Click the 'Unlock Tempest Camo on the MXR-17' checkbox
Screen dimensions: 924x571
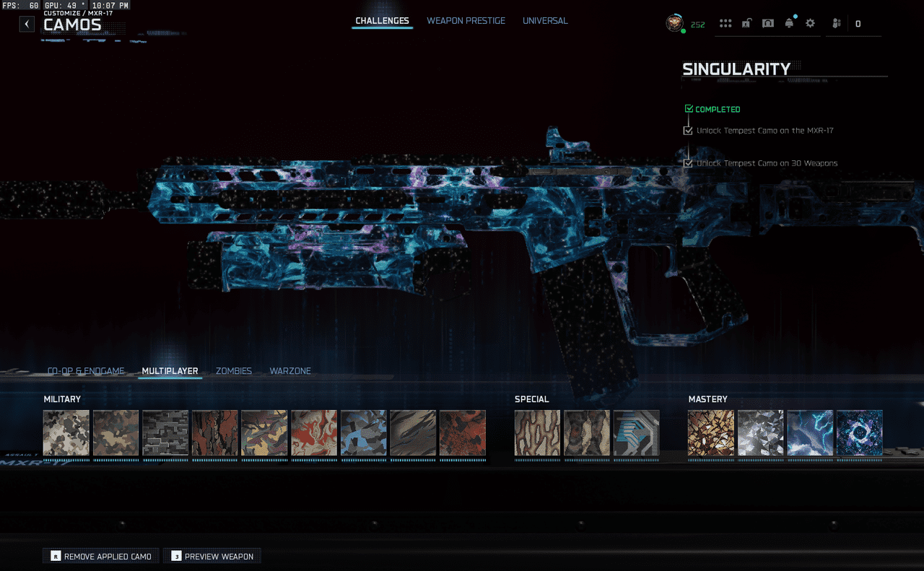(688, 131)
